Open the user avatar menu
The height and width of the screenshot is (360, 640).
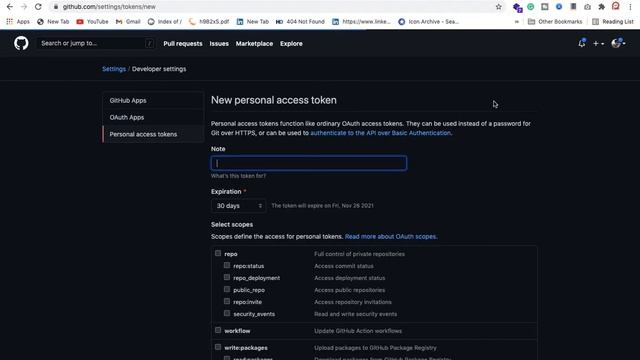618,43
